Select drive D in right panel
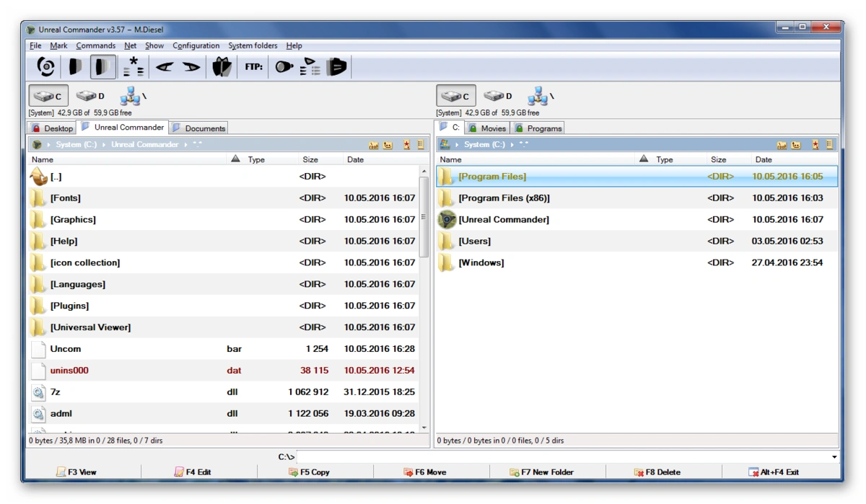The width and height of the screenshot is (866, 504). pyautogui.click(x=499, y=96)
